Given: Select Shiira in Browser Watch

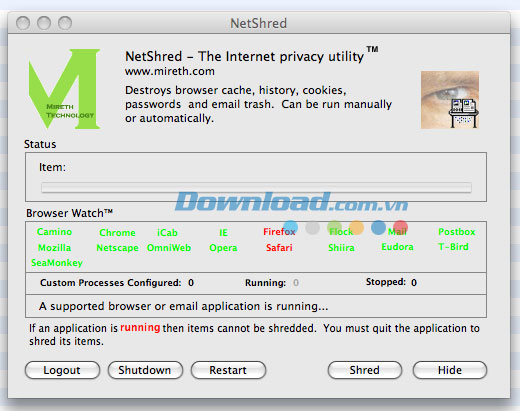Looking at the screenshot, I should (341, 248).
